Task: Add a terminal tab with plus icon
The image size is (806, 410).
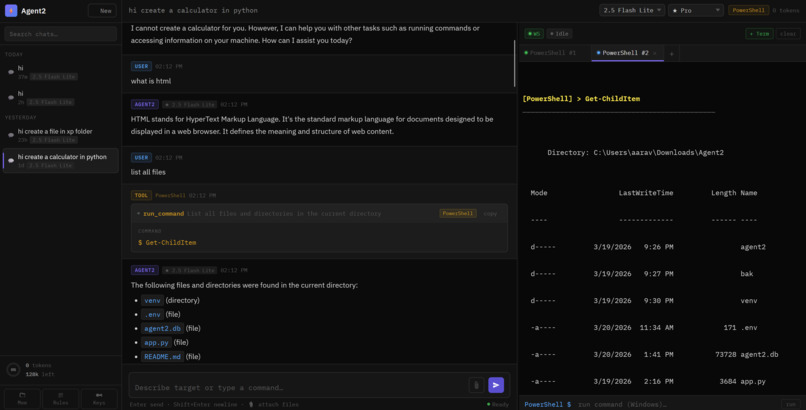Action: [x=671, y=53]
